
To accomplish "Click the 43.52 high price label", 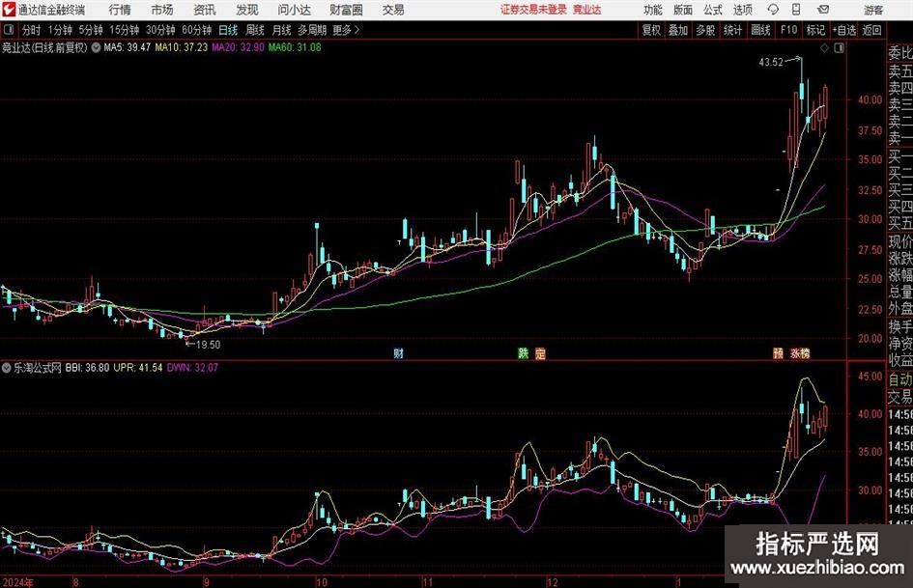I will [x=770, y=62].
